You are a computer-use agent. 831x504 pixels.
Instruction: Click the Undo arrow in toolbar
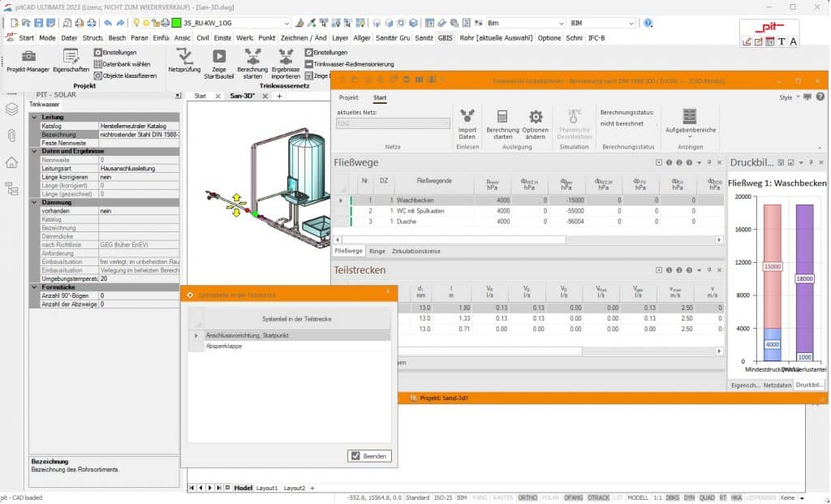point(108,23)
